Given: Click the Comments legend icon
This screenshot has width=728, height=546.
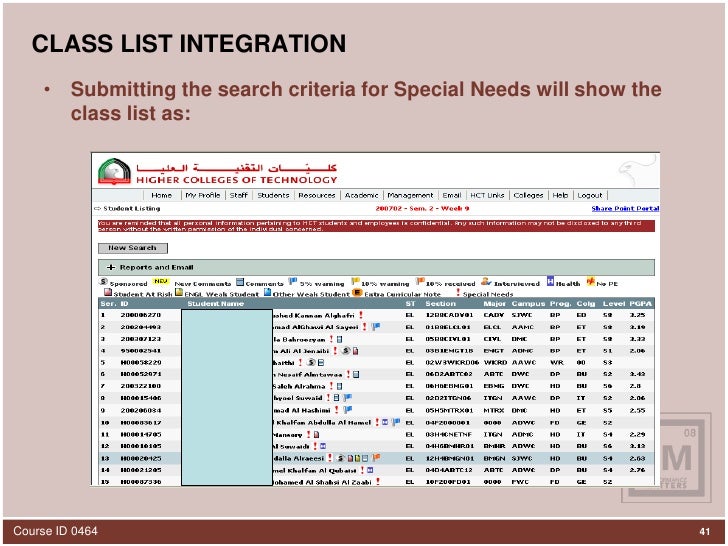Looking at the screenshot, I should tap(240, 282).
